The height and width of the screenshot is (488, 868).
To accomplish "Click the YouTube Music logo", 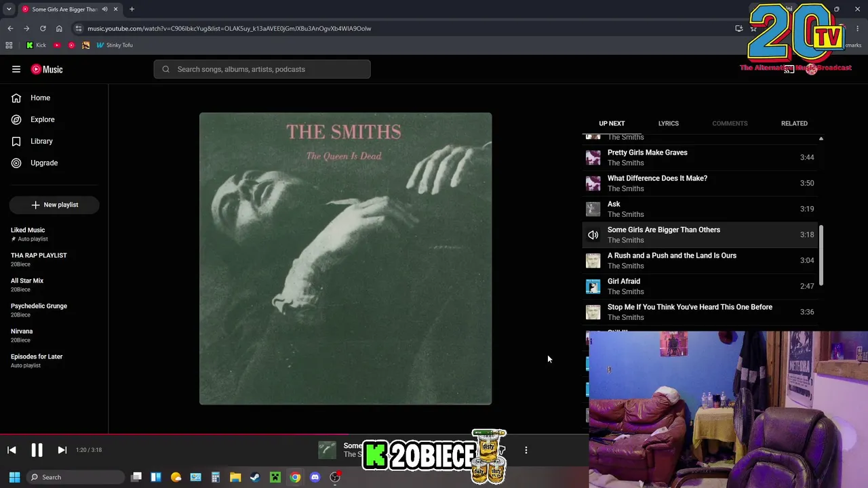I will click(x=47, y=69).
